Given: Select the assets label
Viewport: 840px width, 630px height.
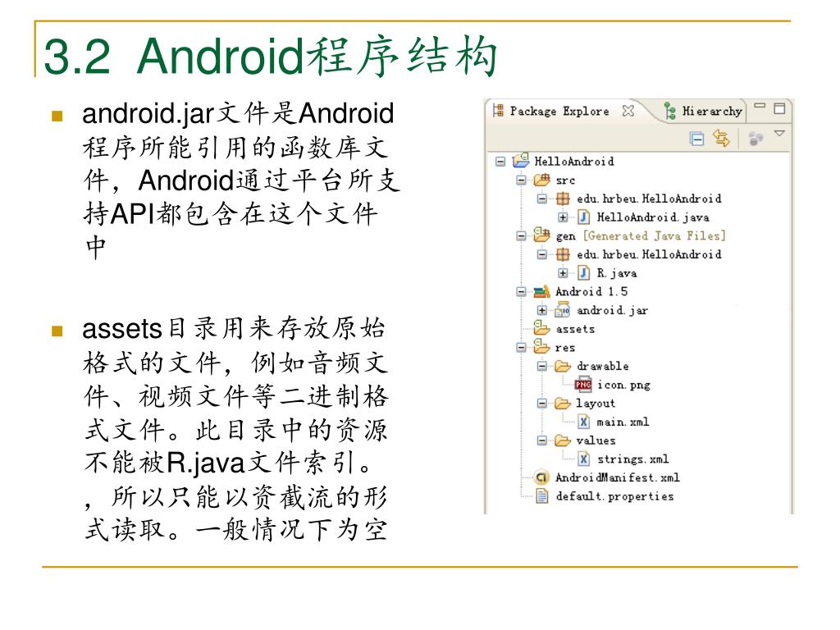Looking at the screenshot, I should (575, 329).
